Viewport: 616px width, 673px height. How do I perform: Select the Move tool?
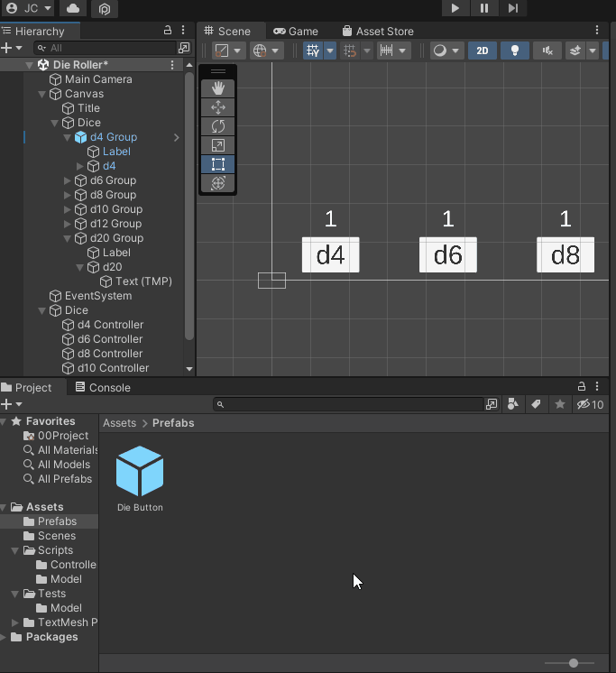[218, 107]
